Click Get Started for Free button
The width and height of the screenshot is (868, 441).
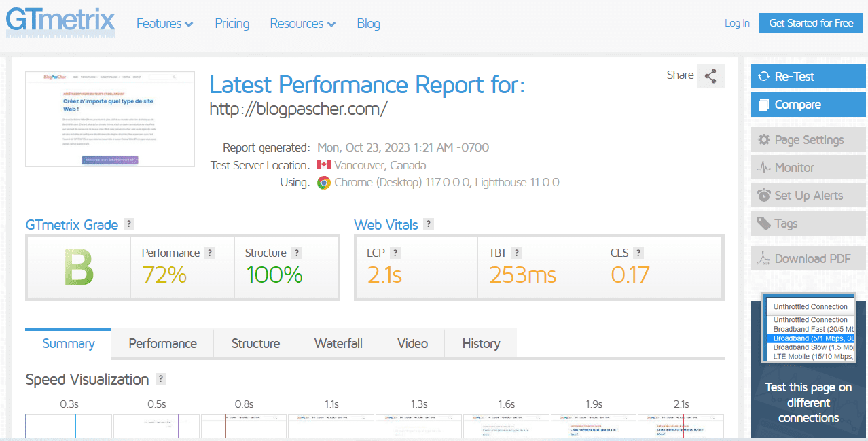(x=811, y=23)
